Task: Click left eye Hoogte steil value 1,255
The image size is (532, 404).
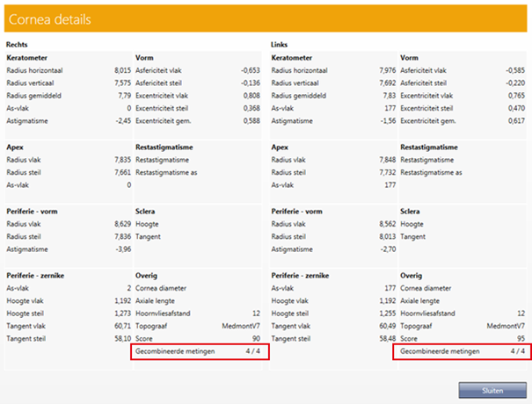Action: pos(385,312)
